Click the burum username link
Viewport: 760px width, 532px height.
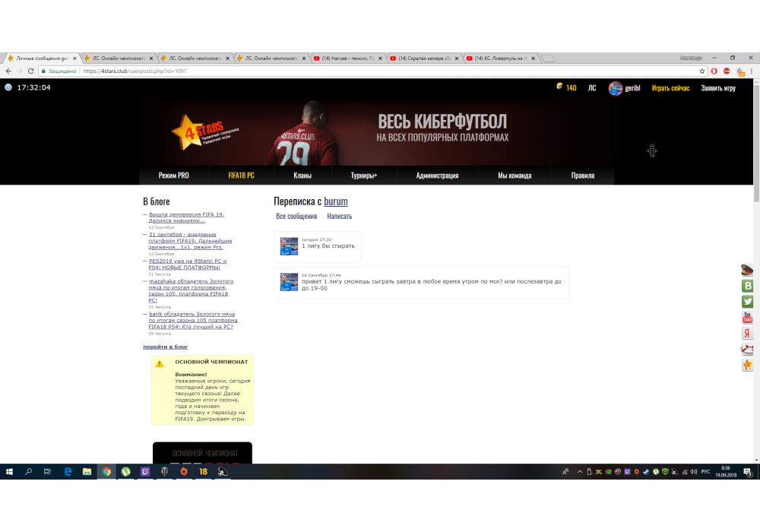tap(336, 201)
